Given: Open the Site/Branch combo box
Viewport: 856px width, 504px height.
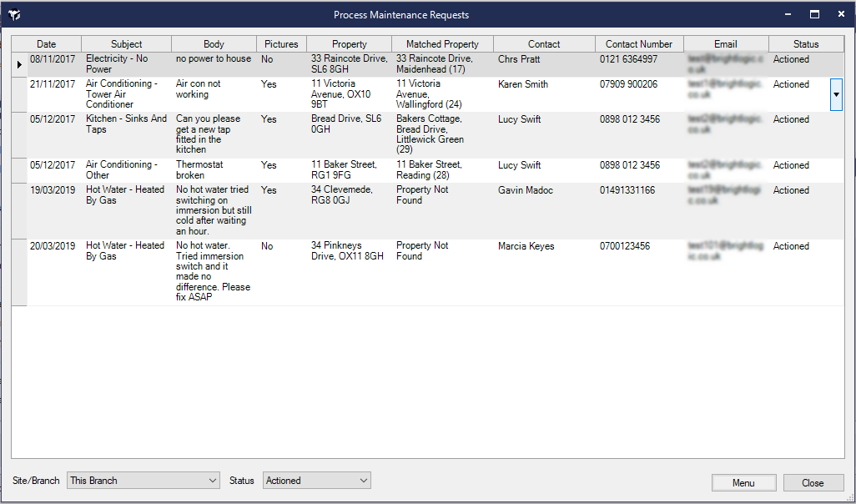Looking at the screenshot, I should (x=144, y=481).
